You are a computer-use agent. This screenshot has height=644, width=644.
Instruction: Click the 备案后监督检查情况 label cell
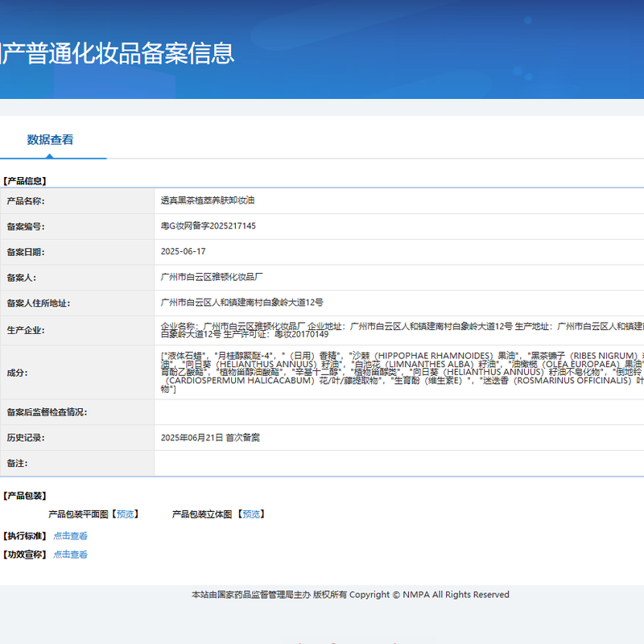[47, 412]
